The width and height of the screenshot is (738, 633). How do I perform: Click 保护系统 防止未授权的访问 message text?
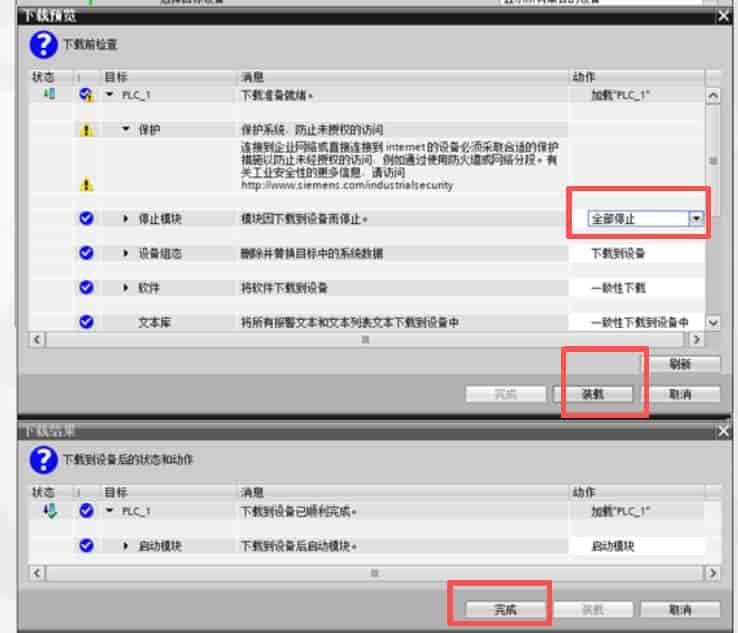(x=312, y=129)
